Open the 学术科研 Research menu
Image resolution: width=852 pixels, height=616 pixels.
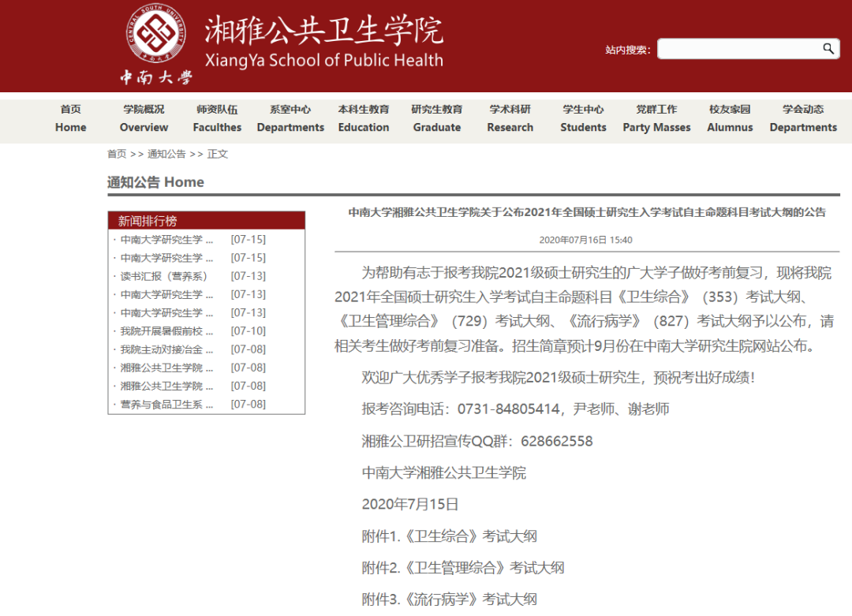510,118
